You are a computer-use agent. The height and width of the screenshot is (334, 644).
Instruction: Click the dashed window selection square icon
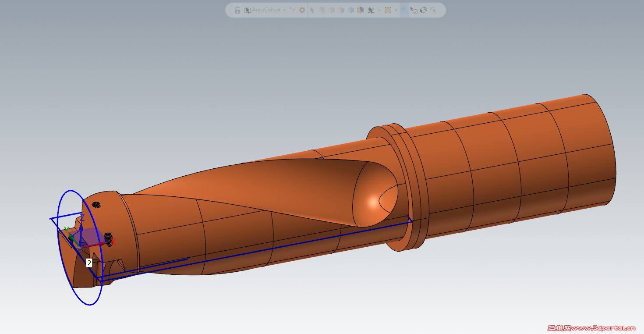point(388,10)
